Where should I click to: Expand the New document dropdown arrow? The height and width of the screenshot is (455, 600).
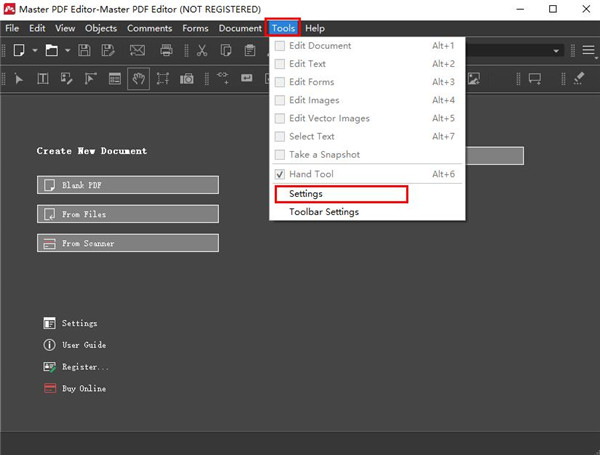tap(35, 50)
